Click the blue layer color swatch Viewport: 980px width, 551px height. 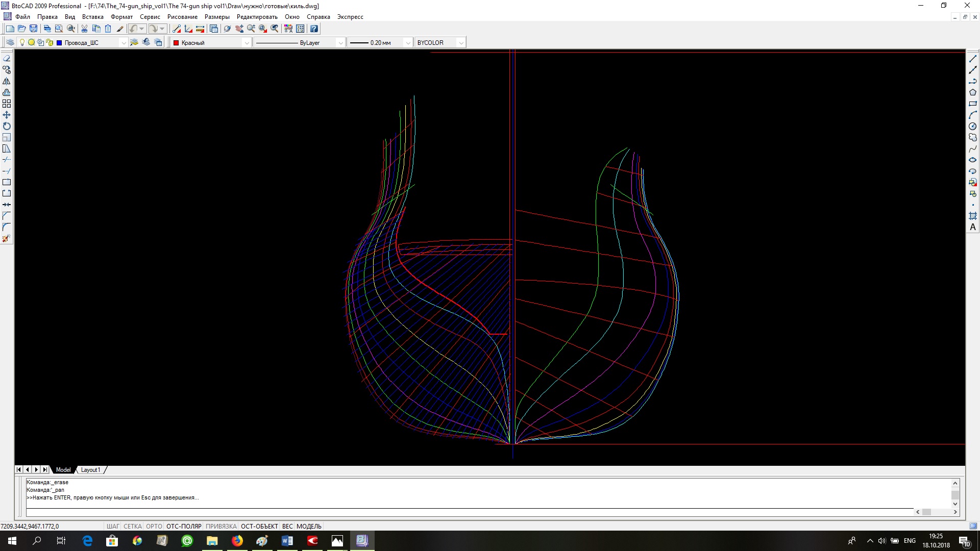pyautogui.click(x=59, y=43)
